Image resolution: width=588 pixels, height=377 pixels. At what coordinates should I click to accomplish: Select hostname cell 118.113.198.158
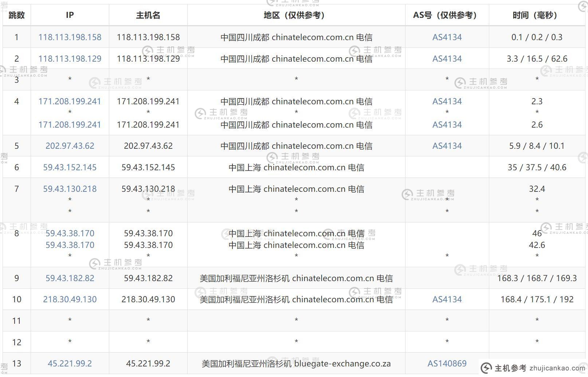point(148,37)
